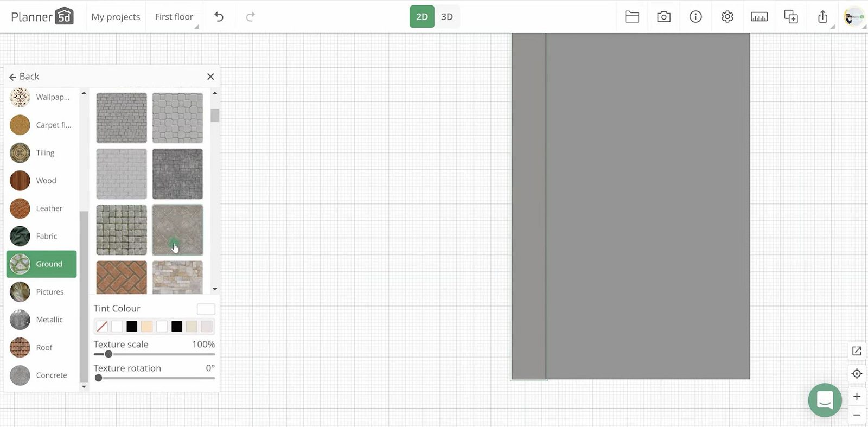868x427 pixels.
Task: Open settings gear icon
Action: pos(727,17)
